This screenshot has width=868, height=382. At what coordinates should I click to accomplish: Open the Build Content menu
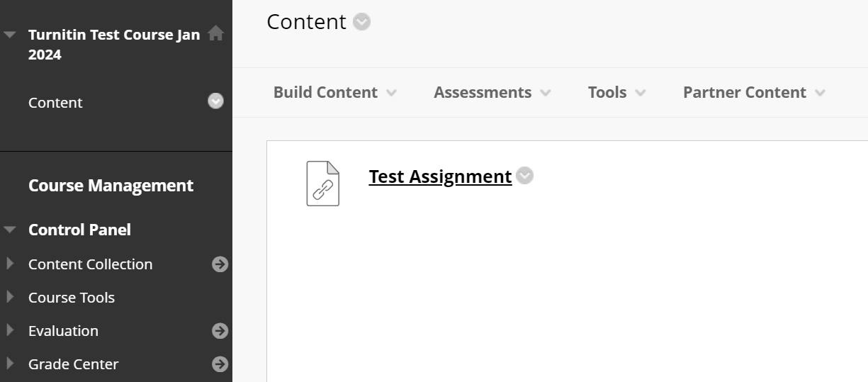334,92
